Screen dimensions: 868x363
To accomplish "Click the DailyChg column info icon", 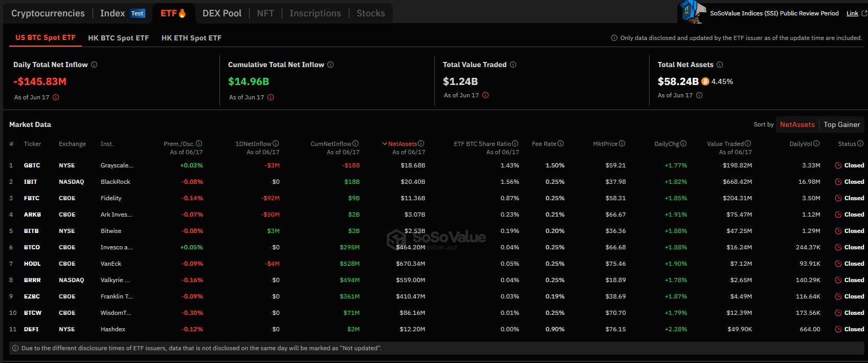I will pyautogui.click(x=683, y=144).
